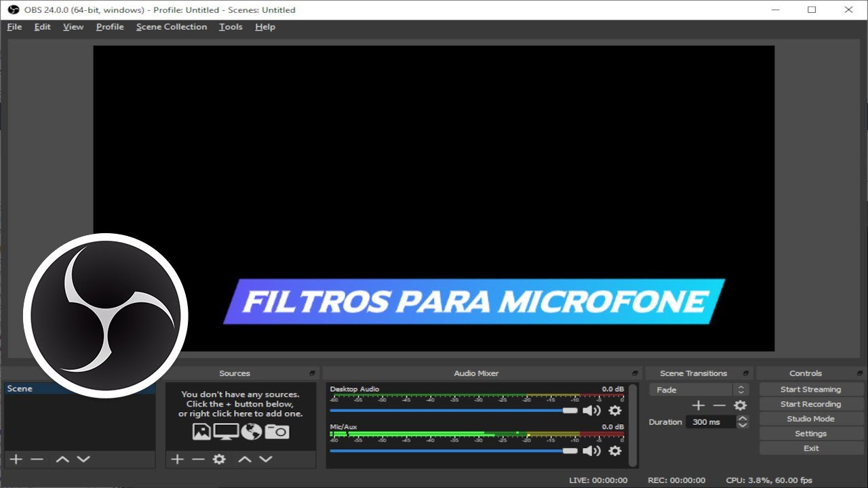The image size is (868, 488).
Task: Open Mic/Aux settings gear
Action: click(615, 451)
